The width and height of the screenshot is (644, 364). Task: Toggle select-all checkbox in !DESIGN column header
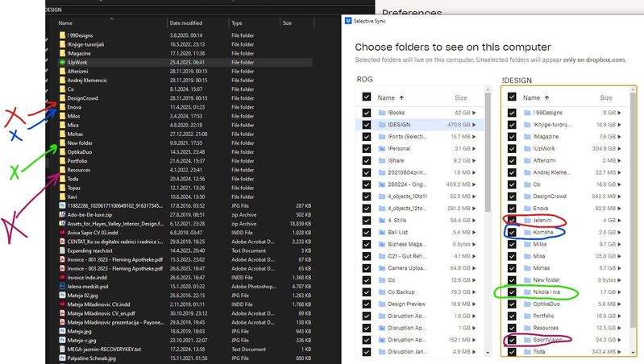tap(512, 97)
